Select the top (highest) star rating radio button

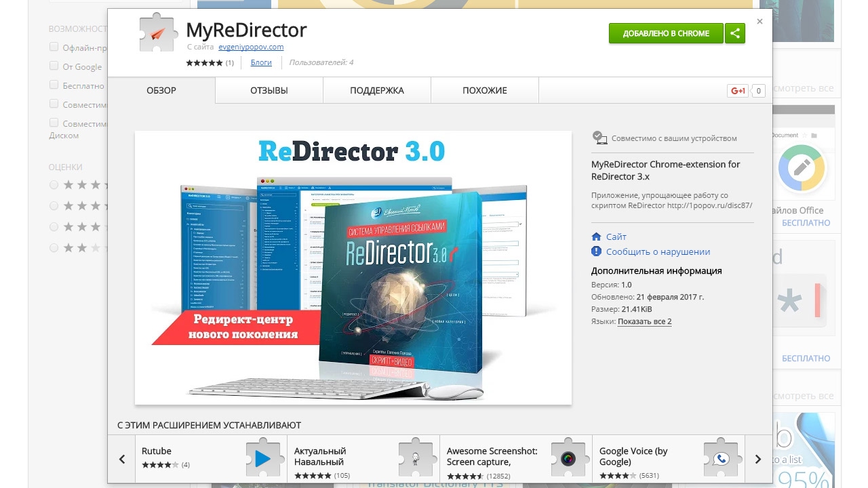(54, 184)
